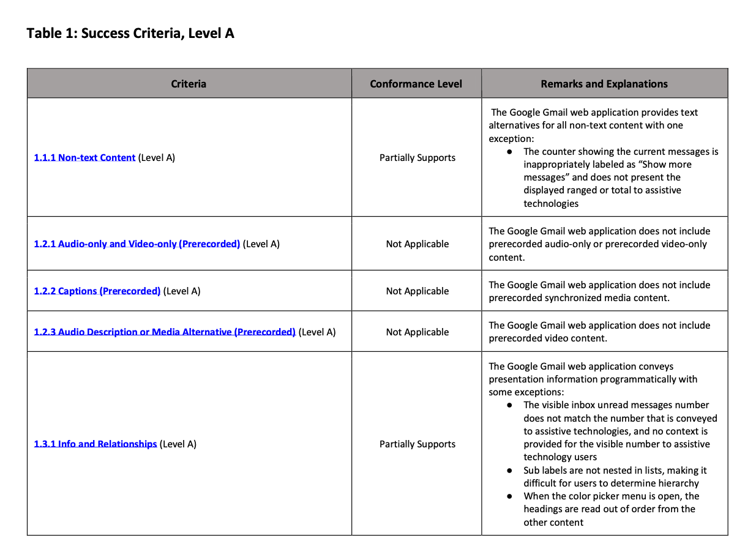Click the bullet about the color picker menu
The image size is (756, 541).
pos(611,509)
